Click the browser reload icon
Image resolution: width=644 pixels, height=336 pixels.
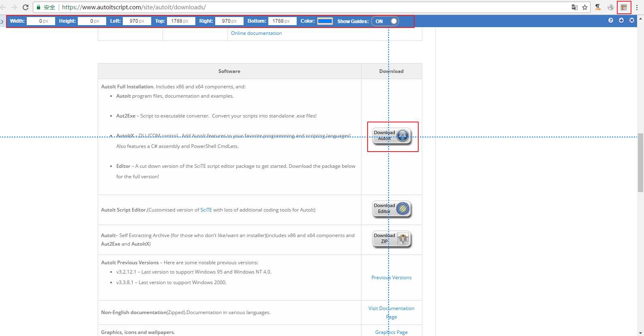(x=26, y=7)
